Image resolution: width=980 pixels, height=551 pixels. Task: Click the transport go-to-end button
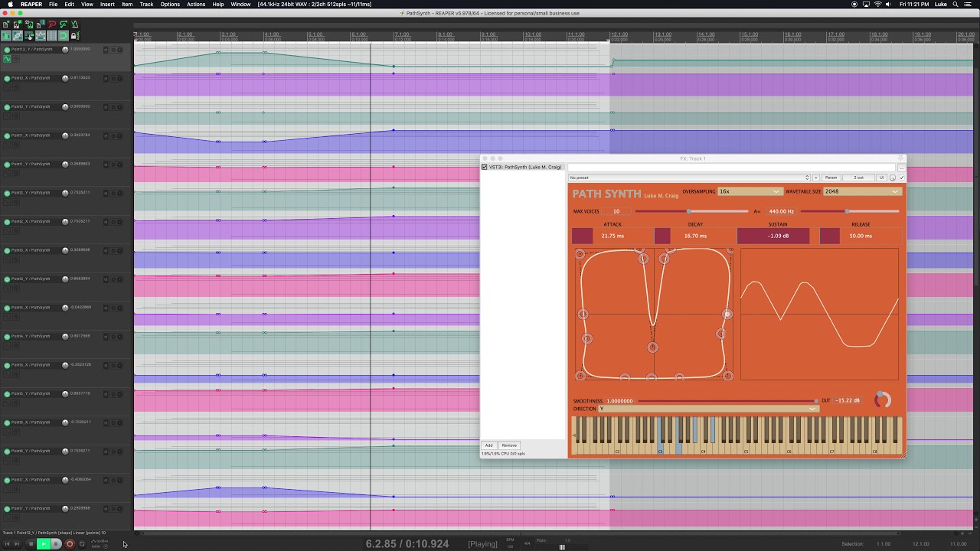tap(17, 543)
